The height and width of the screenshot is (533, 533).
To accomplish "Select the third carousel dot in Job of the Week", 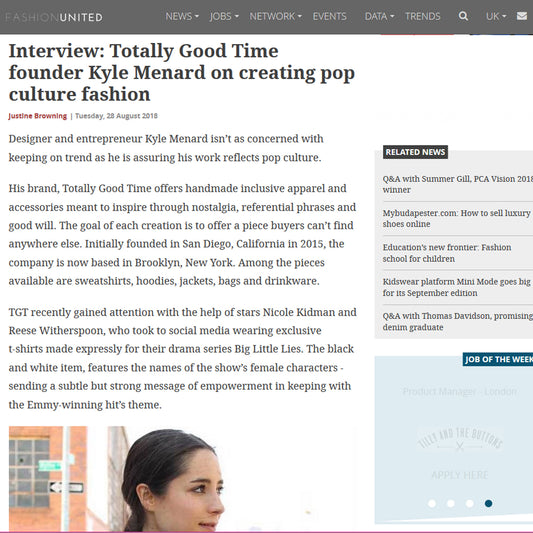I will [470, 503].
